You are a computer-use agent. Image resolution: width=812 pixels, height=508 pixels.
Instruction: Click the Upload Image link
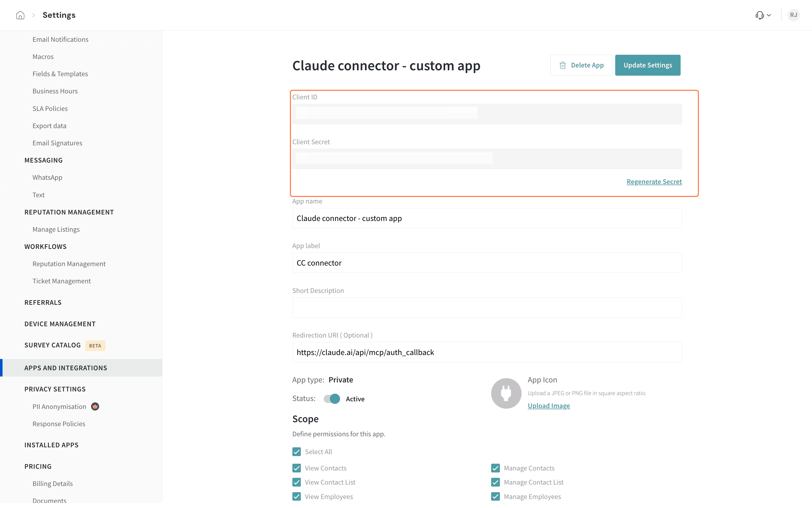(549, 406)
